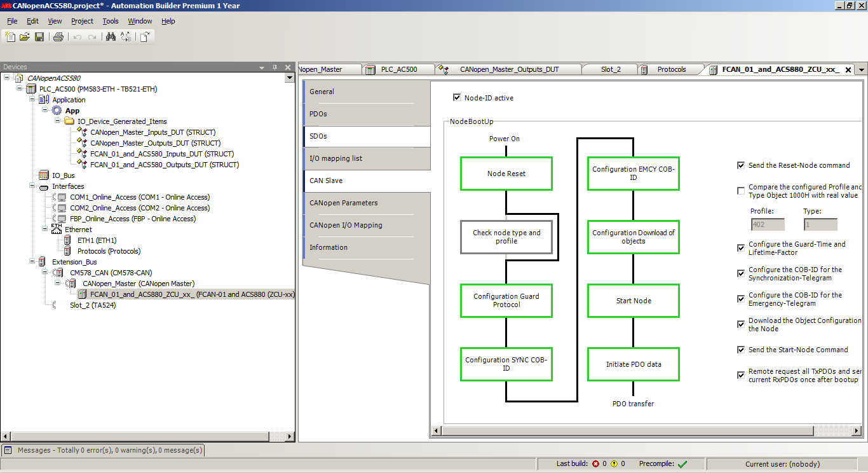Toggle Send the Reset-Node command checkbox
The height and width of the screenshot is (473, 868).
coord(741,165)
